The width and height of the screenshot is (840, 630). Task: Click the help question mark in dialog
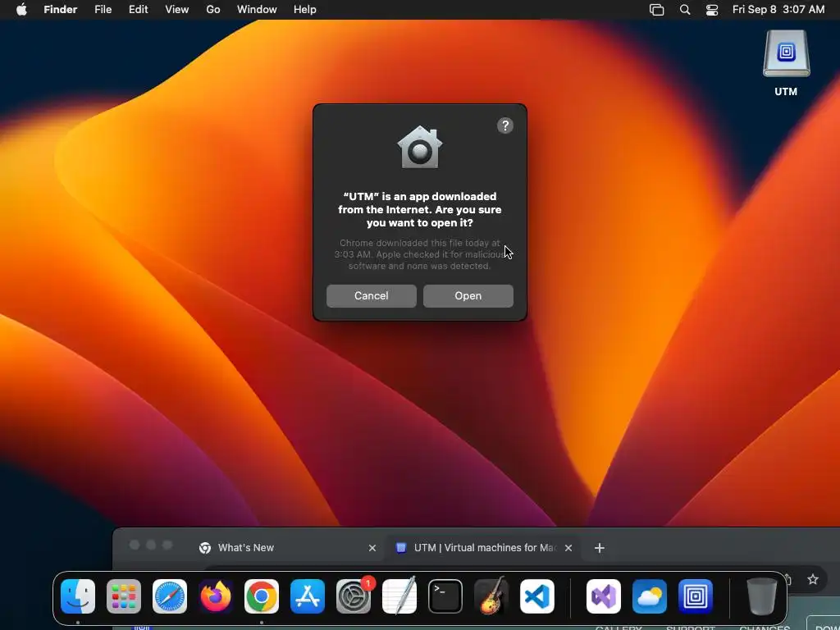point(505,126)
